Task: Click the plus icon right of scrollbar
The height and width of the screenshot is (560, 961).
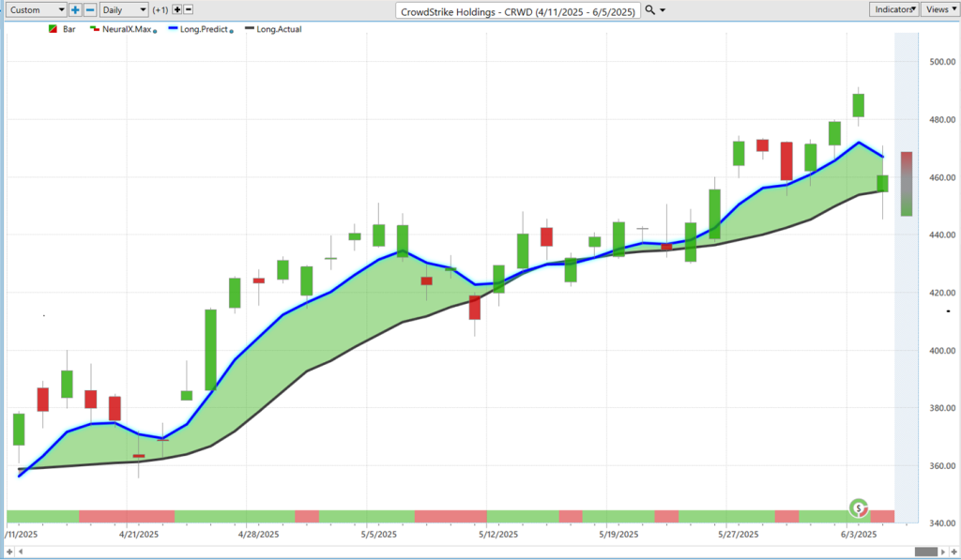Action: (x=954, y=552)
